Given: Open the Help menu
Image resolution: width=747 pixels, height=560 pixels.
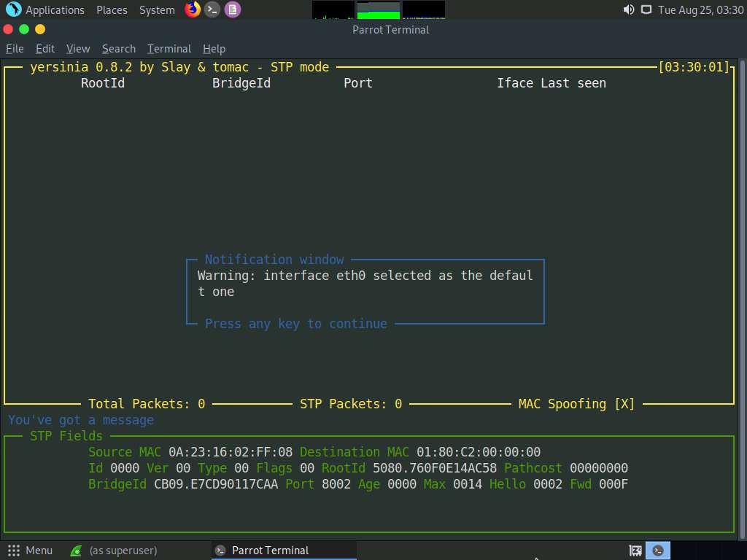Looking at the screenshot, I should coord(214,49).
